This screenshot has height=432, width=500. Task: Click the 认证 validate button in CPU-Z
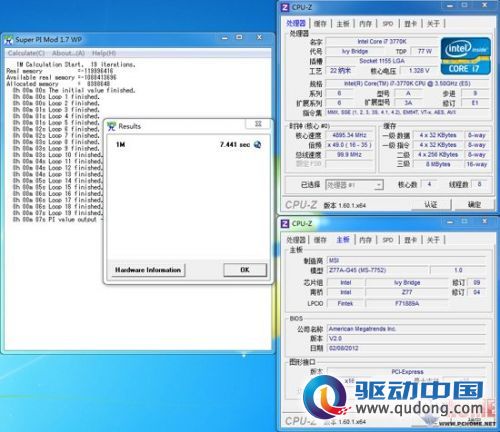431,205
